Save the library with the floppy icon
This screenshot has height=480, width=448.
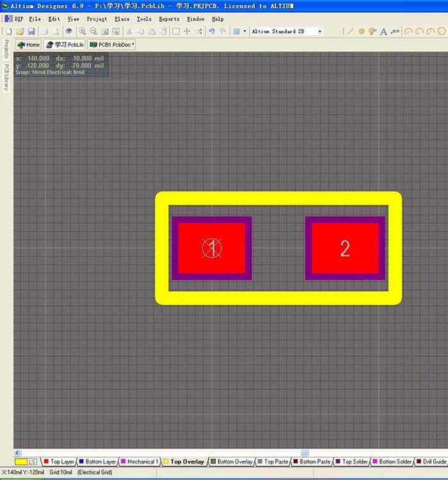31,31
